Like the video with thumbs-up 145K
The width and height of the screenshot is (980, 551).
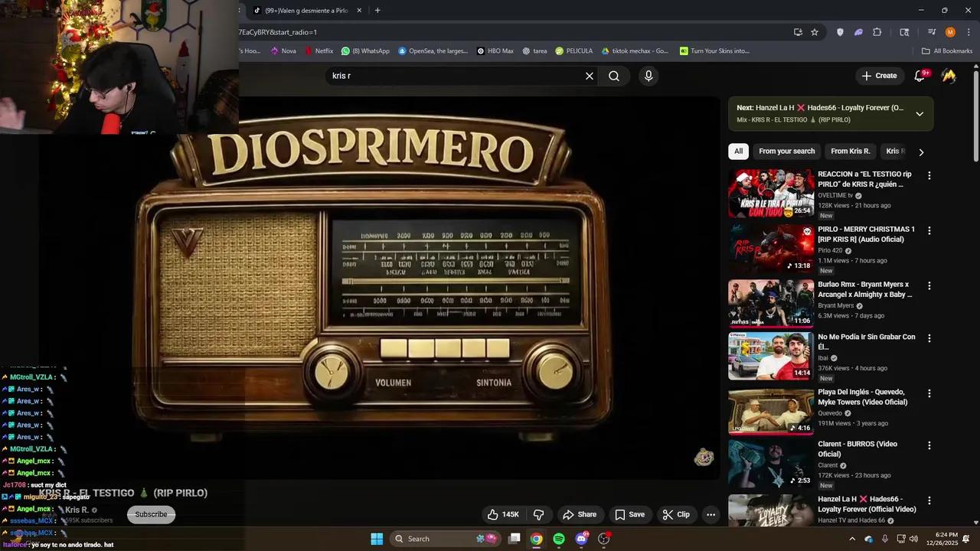[x=503, y=514]
